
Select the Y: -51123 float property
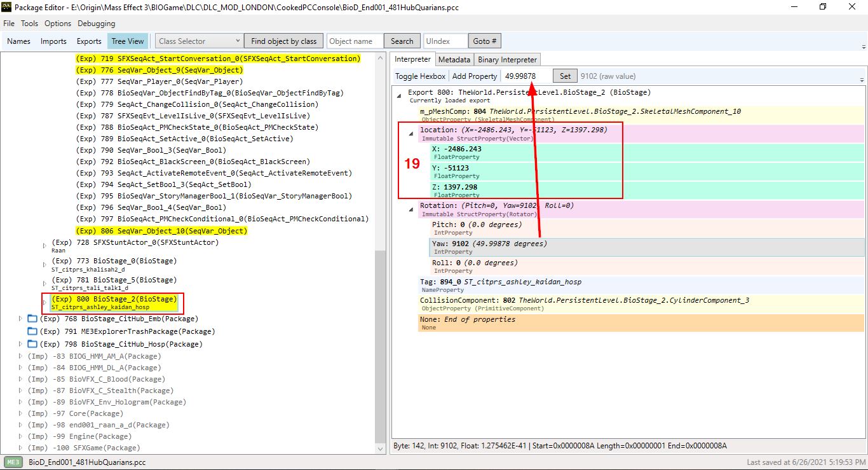[647, 172]
